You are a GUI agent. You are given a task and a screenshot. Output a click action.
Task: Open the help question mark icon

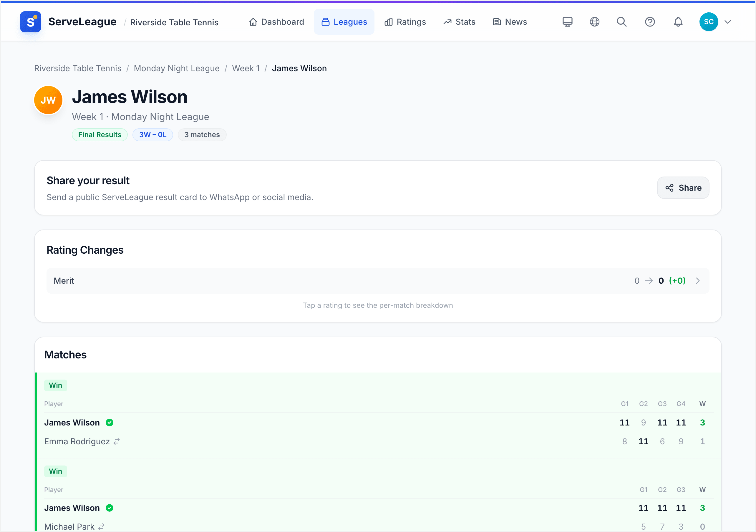click(x=650, y=22)
